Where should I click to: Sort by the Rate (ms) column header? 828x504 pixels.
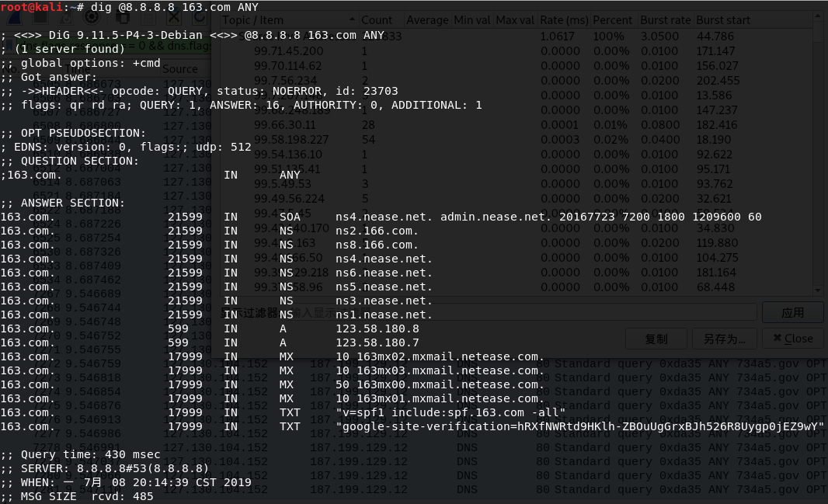point(564,20)
